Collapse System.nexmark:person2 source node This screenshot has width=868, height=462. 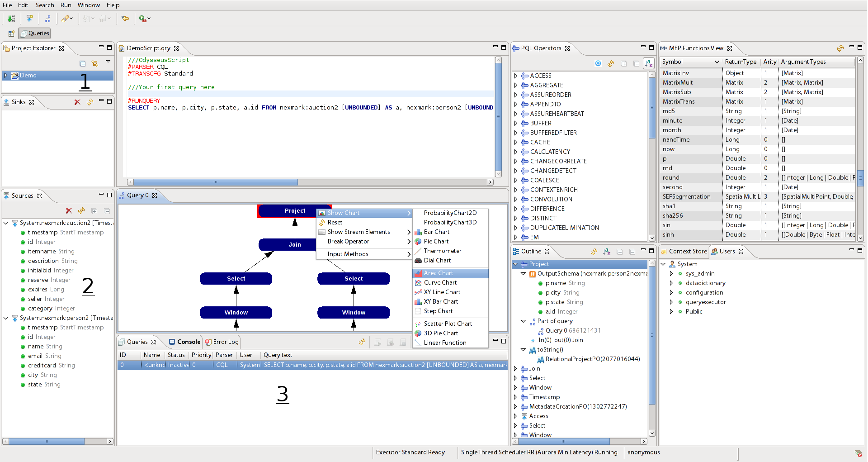tap(6, 318)
